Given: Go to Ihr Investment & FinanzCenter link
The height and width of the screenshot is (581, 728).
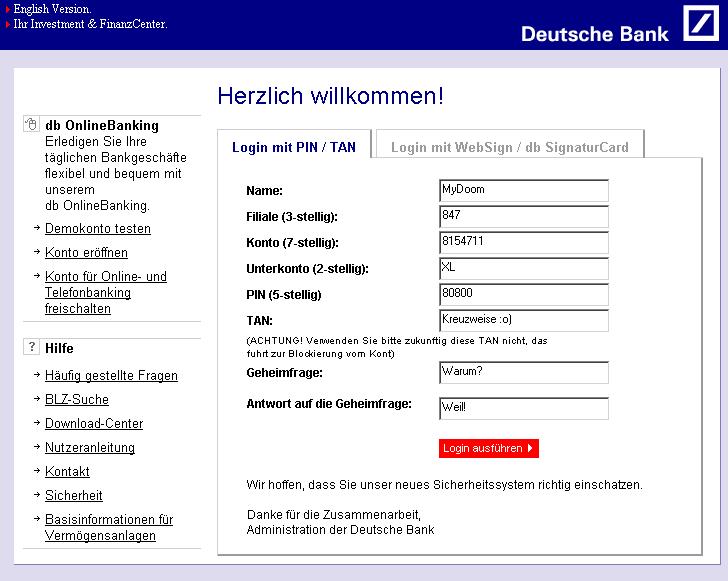Looking at the screenshot, I should [90, 24].
